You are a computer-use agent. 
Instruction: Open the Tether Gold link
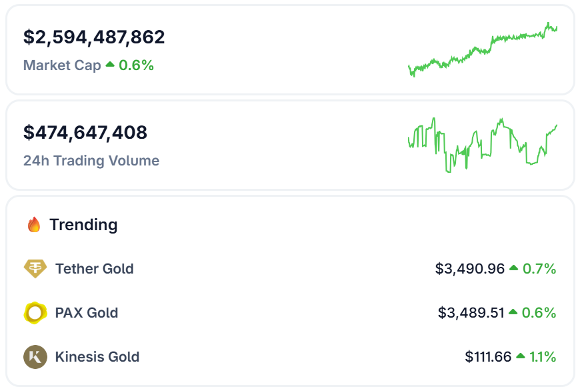pyautogui.click(x=95, y=269)
